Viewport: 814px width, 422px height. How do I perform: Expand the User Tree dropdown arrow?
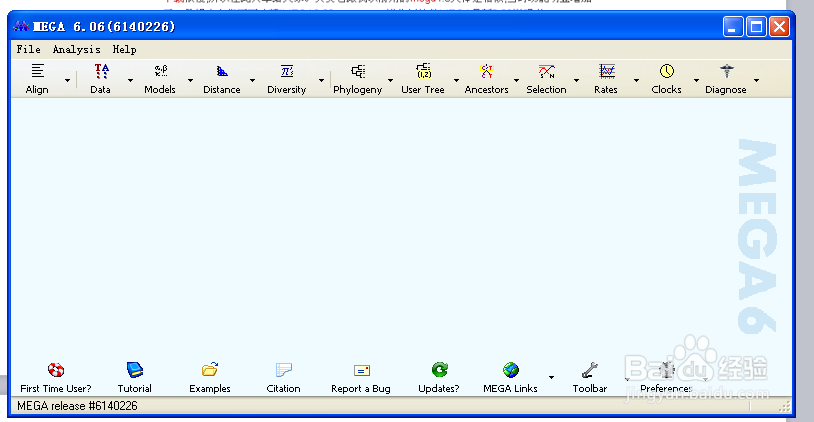456,80
